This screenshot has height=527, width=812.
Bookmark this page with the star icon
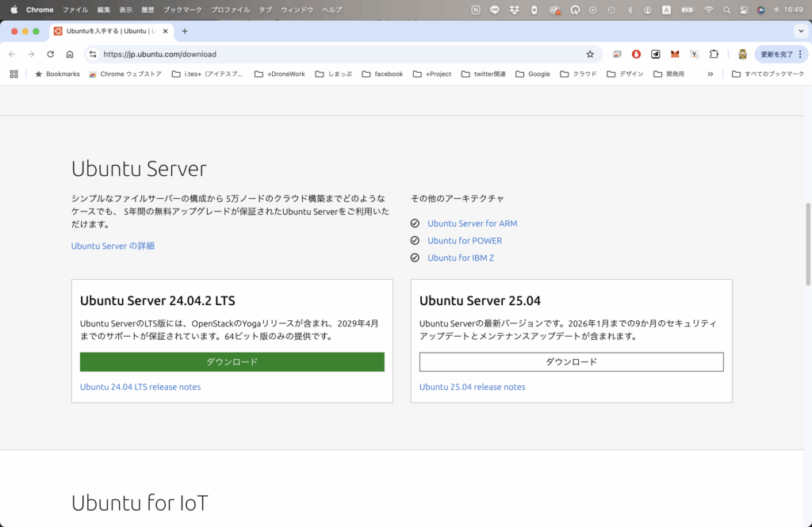coord(590,54)
